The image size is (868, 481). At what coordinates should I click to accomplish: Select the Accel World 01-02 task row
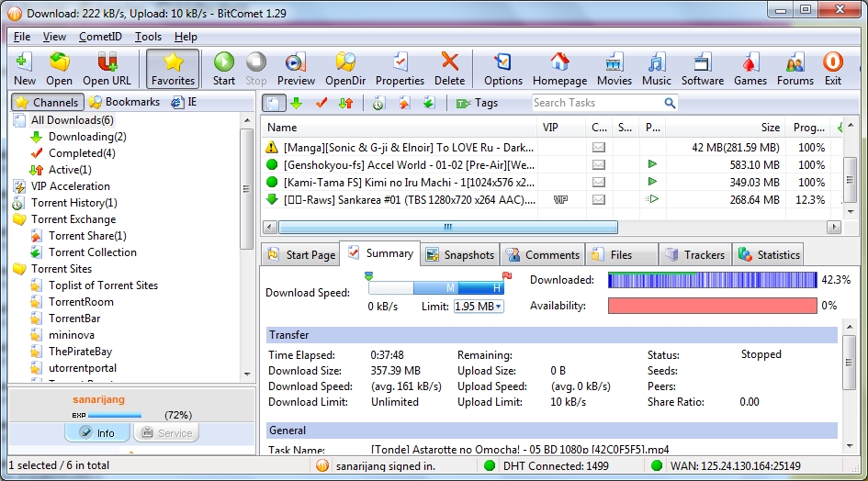(x=552, y=165)
